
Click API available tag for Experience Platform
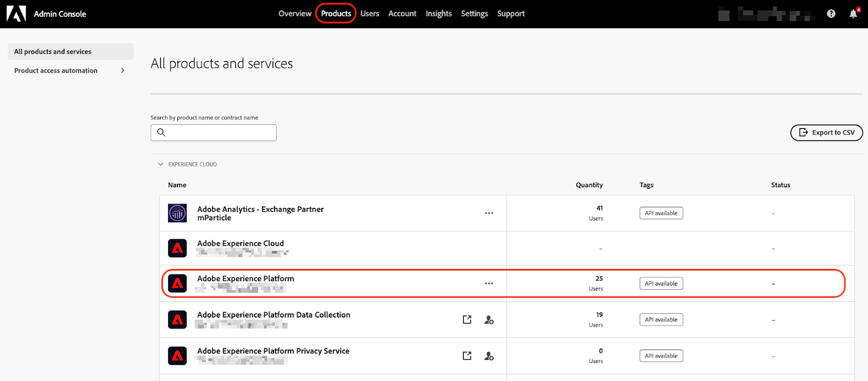pyautogui.click(x=661, y=283)
